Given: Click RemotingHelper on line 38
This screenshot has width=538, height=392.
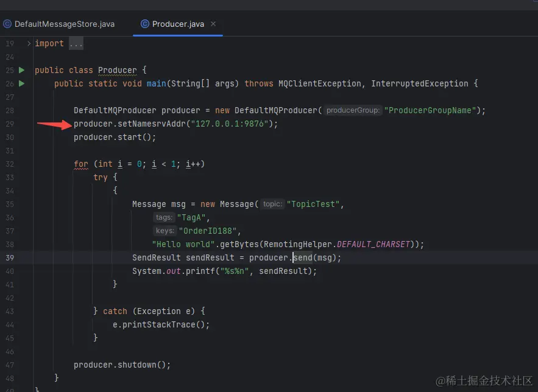Looking at the screenshot, I should [298, 244].
